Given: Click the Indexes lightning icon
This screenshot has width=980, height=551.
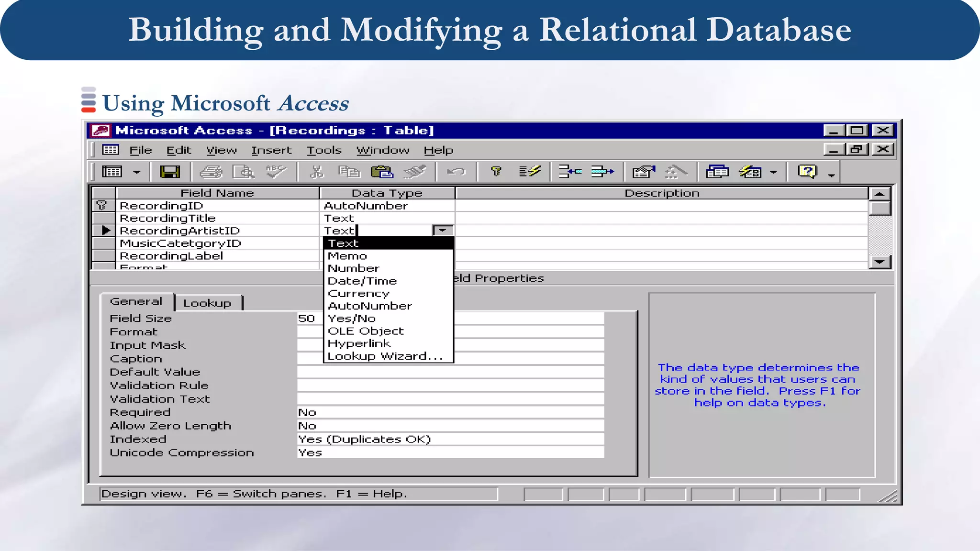Looking at the screenshot, I should pyautogui.click(x=530, y=172).
